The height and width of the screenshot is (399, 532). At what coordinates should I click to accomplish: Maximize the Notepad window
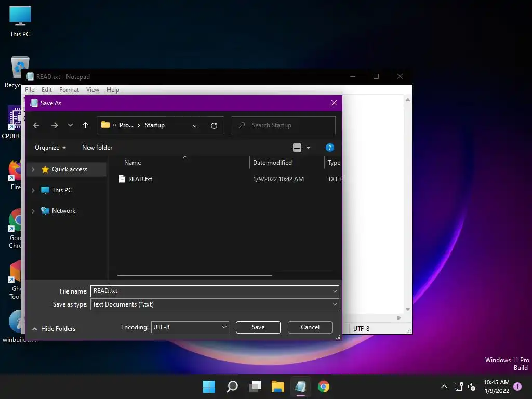coord(376,77)
